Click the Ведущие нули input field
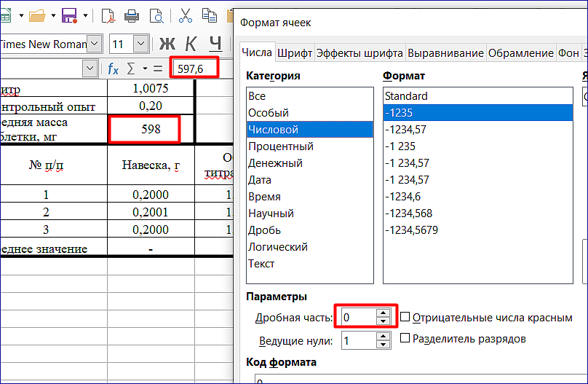 [359, 340]
